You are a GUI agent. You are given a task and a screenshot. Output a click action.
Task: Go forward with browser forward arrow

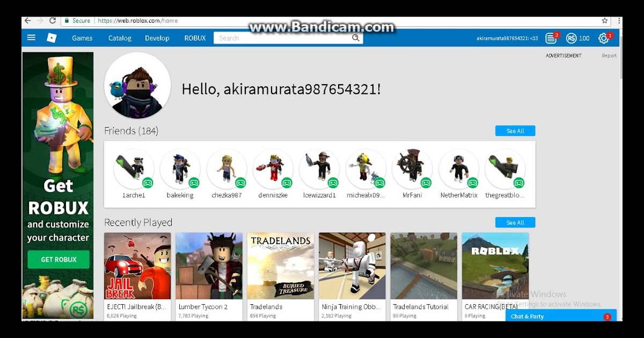pyautogui.click(x=39, y=20)
